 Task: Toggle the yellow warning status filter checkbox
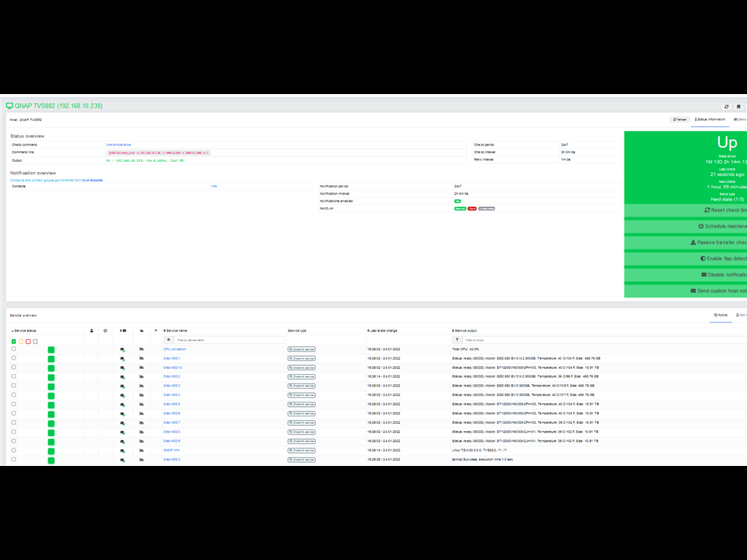coord(21,341)
